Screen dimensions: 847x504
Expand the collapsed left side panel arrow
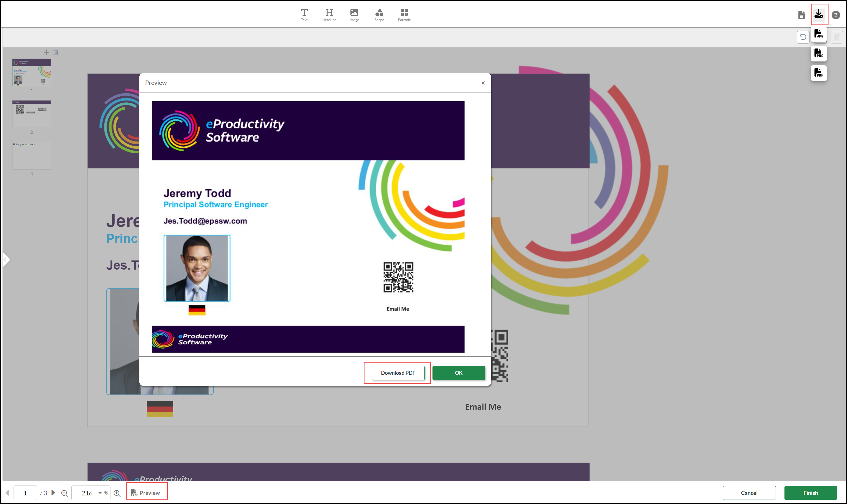pos(5,260)
